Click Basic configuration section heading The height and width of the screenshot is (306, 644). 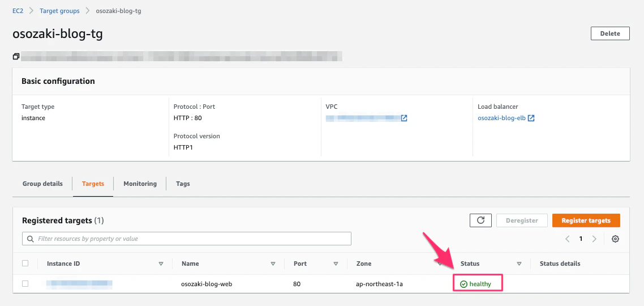coord(58,81)
